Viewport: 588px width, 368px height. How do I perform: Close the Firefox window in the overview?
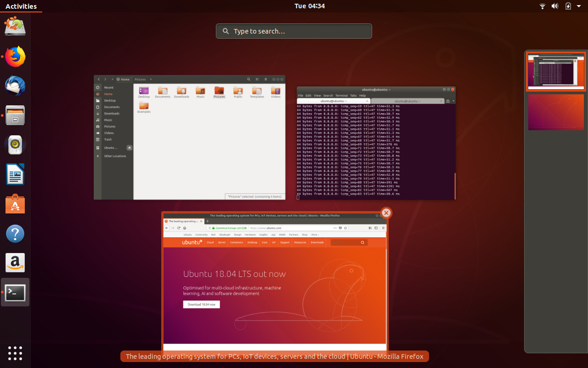click(x=386, y=213)
